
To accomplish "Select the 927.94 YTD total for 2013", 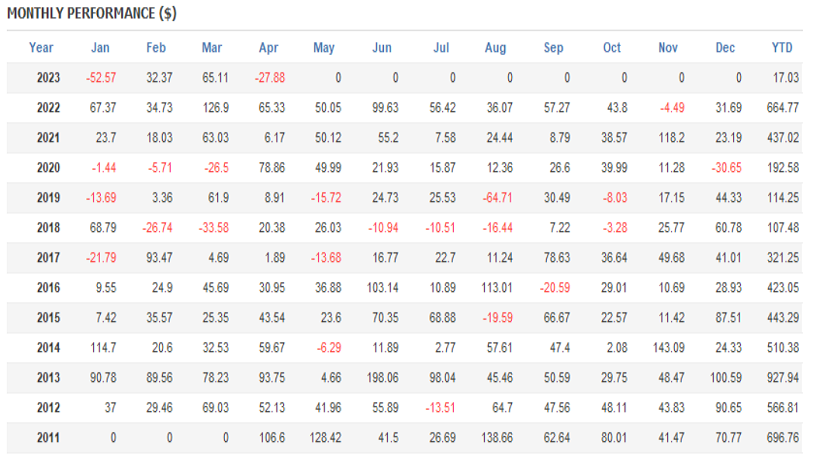I will point(780,377).
